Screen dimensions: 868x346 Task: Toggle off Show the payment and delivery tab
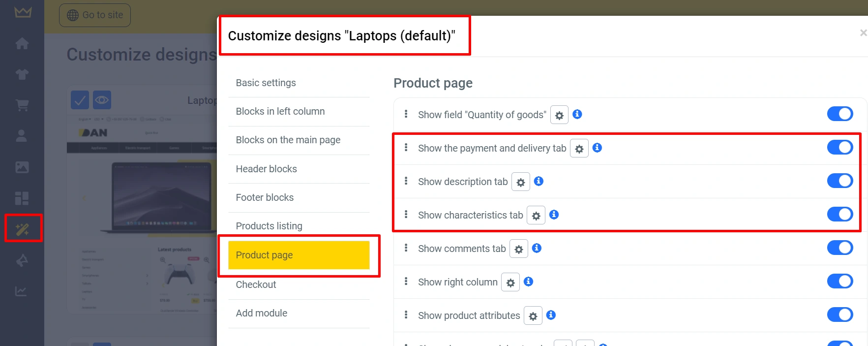pyautogui.click(x=839, y=147)
